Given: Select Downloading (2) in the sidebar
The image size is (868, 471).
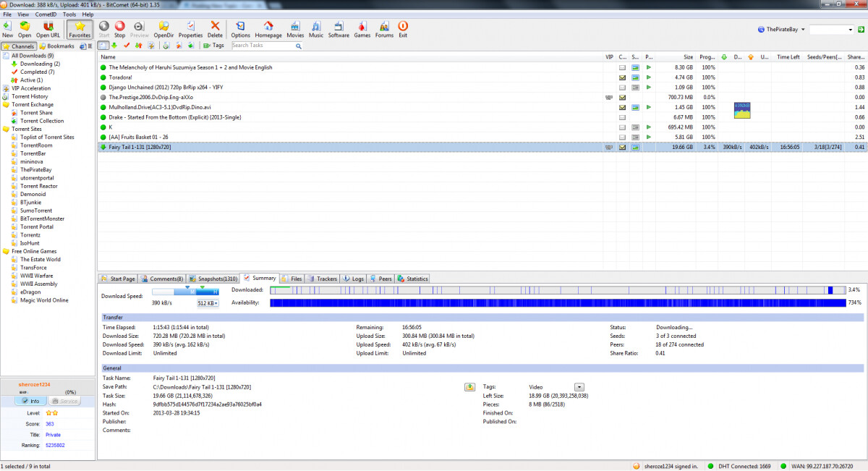Looking at the screenshot, I should 40,64.
